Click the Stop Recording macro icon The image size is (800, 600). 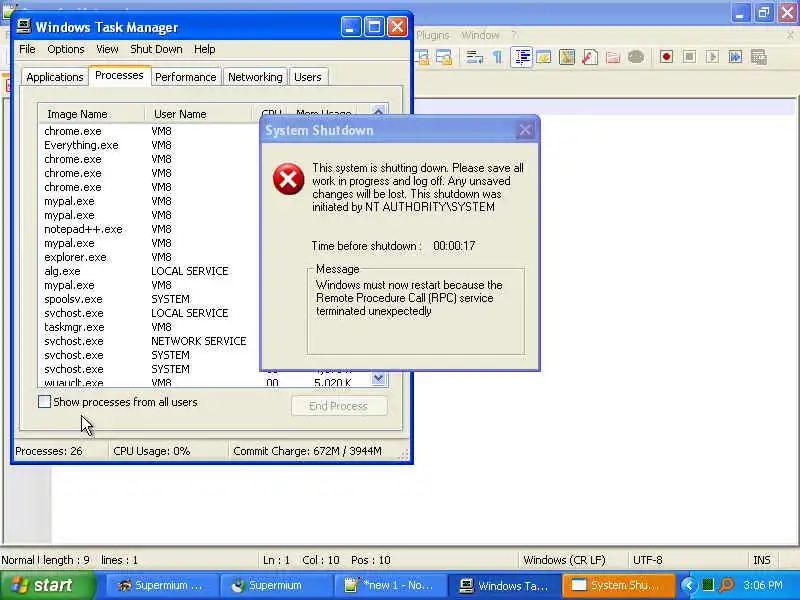689,57
